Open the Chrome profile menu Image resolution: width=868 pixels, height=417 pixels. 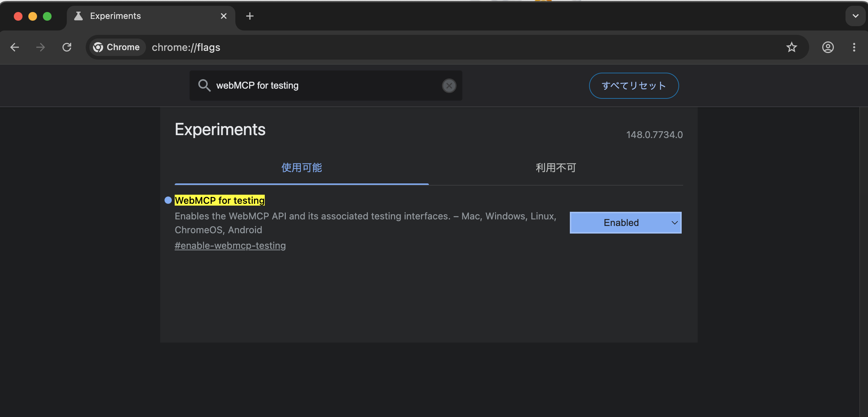(828, 47)
